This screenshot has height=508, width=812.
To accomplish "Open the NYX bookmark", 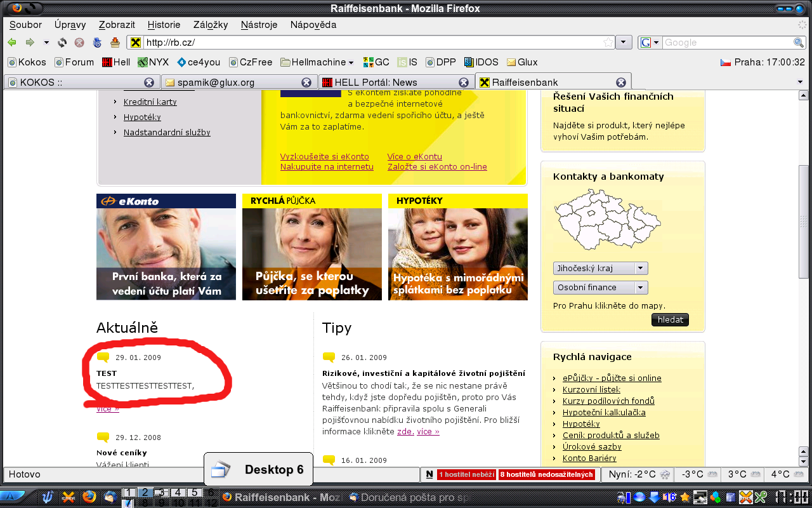I will (x=153, y=62).
